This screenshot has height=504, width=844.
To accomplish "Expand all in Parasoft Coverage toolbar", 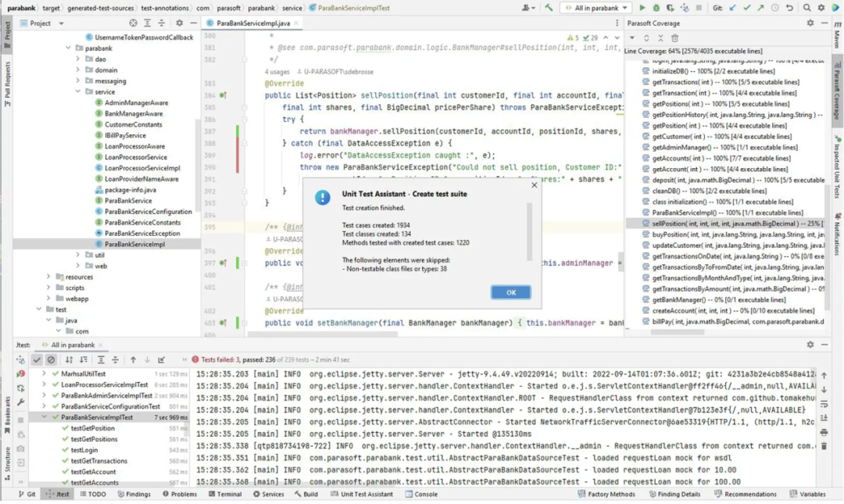I will (x=646, y=38).
